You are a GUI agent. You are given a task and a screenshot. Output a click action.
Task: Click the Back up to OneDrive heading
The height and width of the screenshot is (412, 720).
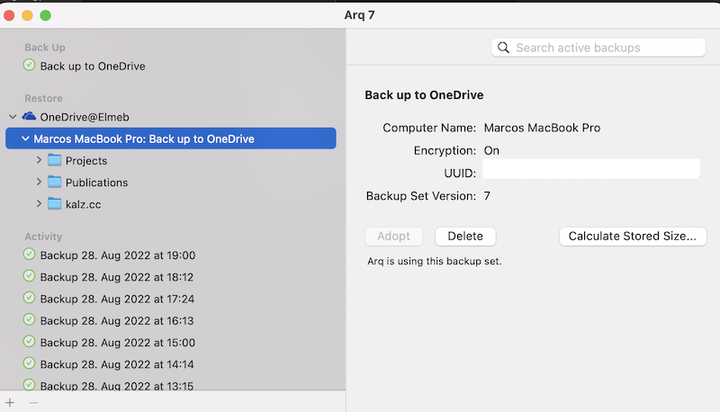(424, 95)
